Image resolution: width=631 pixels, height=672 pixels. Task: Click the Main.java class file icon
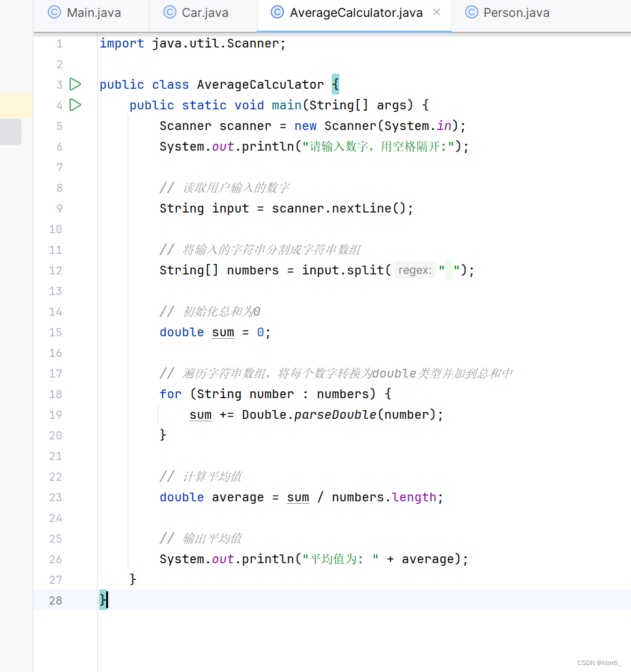pos(54,12)
